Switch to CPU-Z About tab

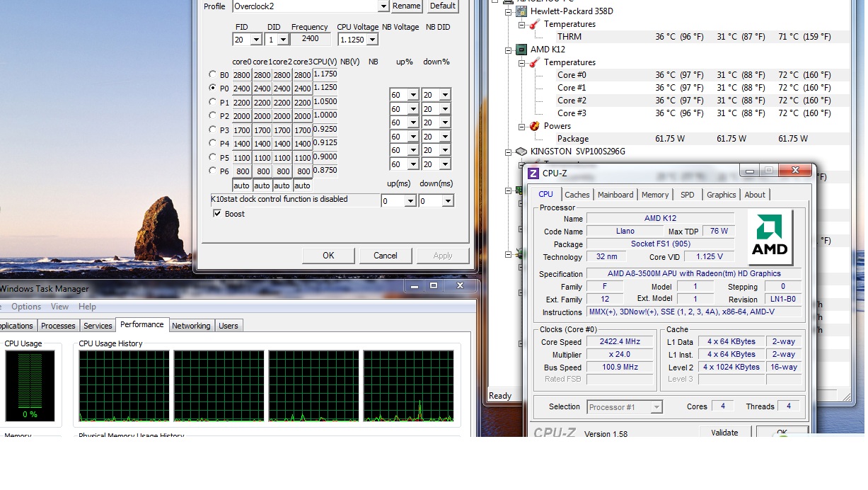[x=755, y=195]
